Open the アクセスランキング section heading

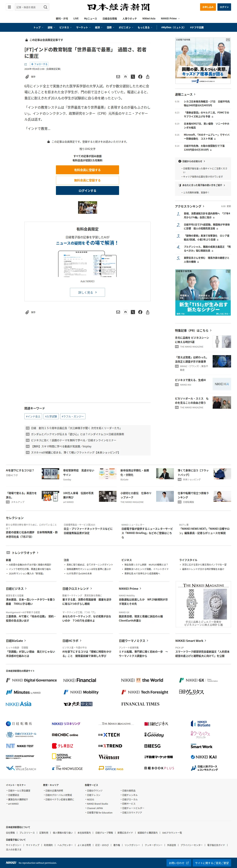[190, 206]
